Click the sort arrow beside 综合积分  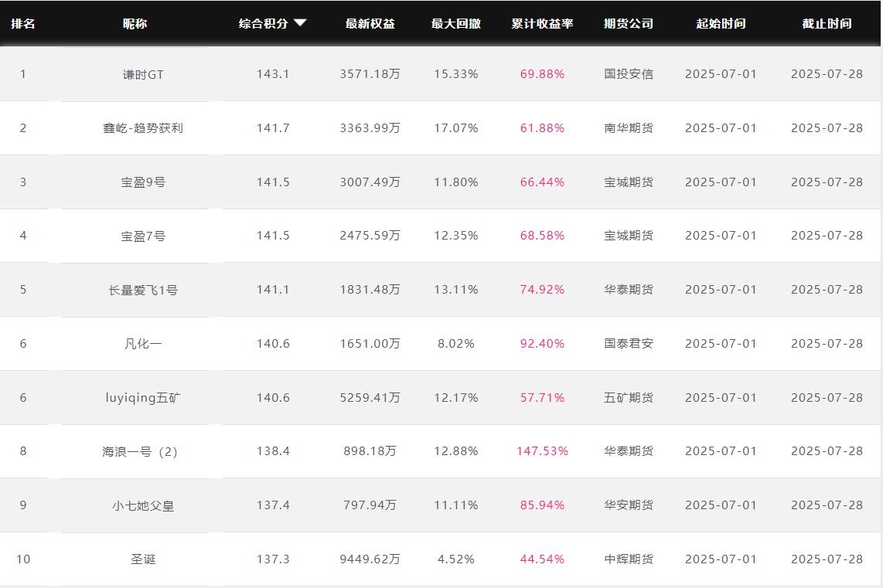(x=300, y=23)
